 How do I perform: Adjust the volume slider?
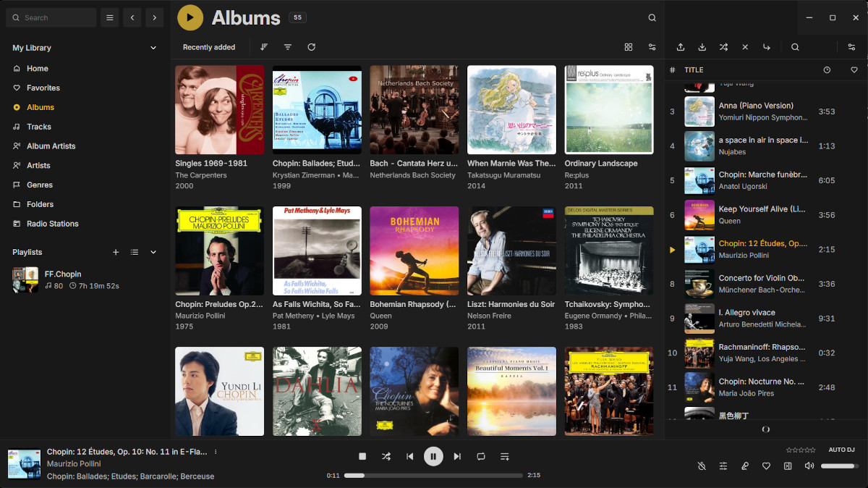(839, 466)
